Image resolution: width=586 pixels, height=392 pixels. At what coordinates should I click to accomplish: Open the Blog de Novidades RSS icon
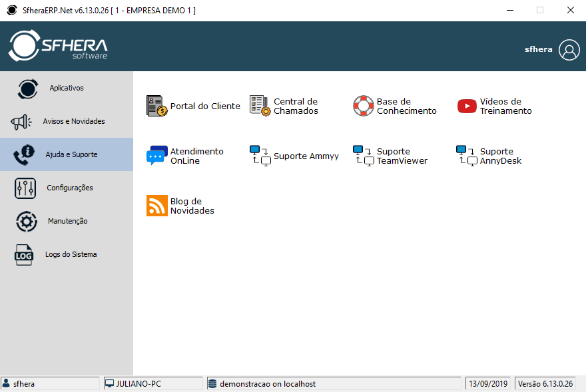click(x=157, y=206)
